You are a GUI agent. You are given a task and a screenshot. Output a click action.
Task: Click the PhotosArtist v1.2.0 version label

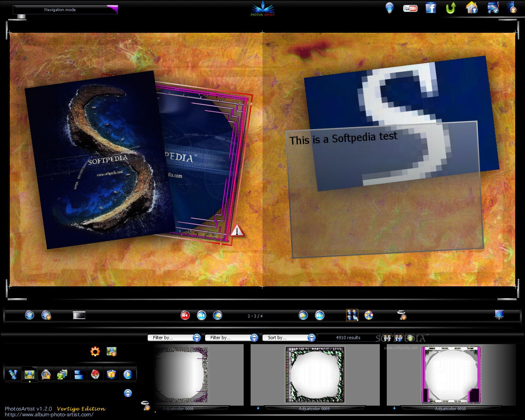pyautogui.click(x=28, y=409)
